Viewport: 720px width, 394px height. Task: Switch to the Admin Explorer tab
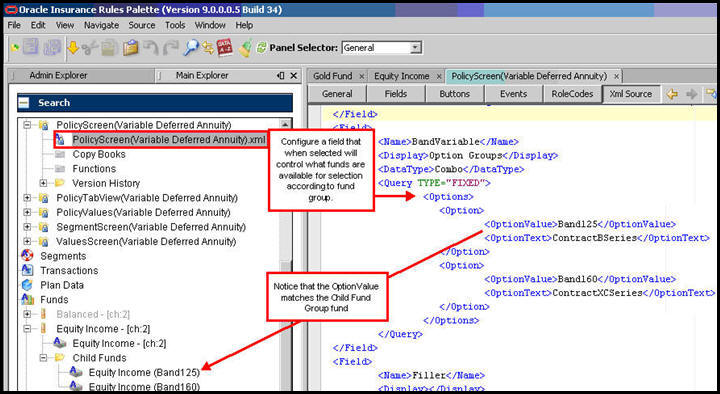coord(82,76)
